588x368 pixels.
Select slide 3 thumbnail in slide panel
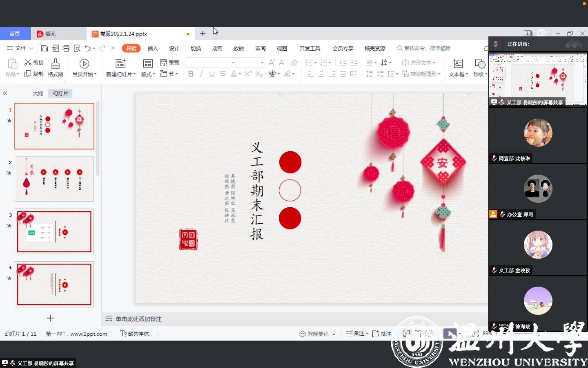click(x=54, y=231)
